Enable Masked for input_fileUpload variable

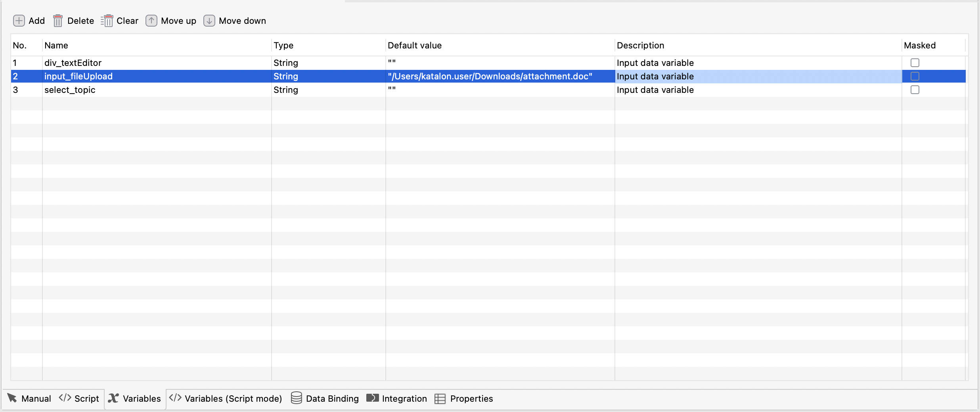[915, 76]
